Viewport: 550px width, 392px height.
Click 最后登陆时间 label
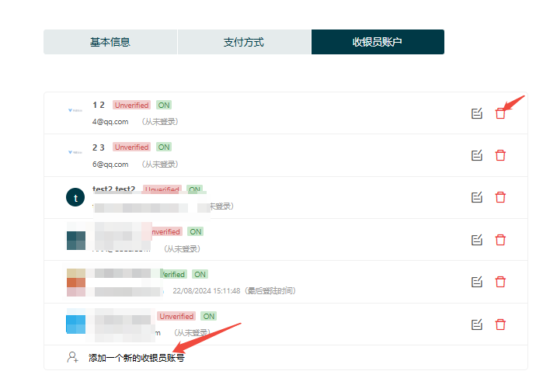270,290
